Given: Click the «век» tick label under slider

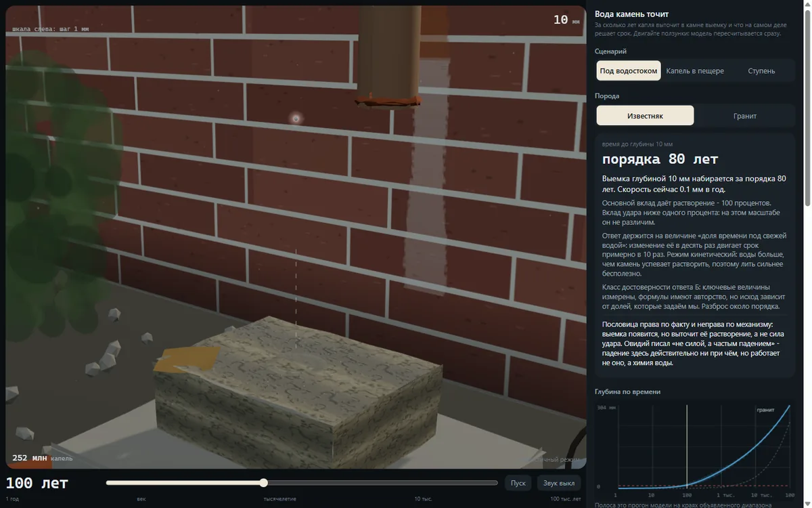Looking at the screenshot, I should [x=141, y=499].
